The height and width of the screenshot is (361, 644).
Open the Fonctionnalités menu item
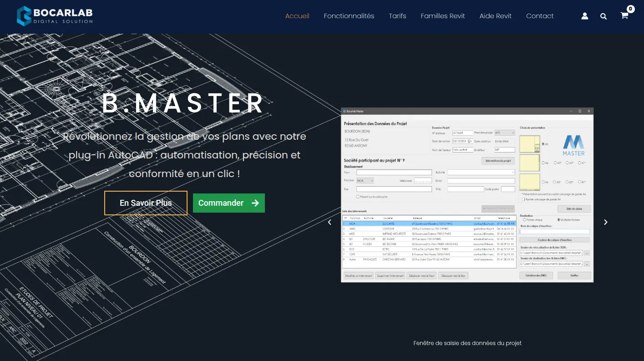[349, 16]
